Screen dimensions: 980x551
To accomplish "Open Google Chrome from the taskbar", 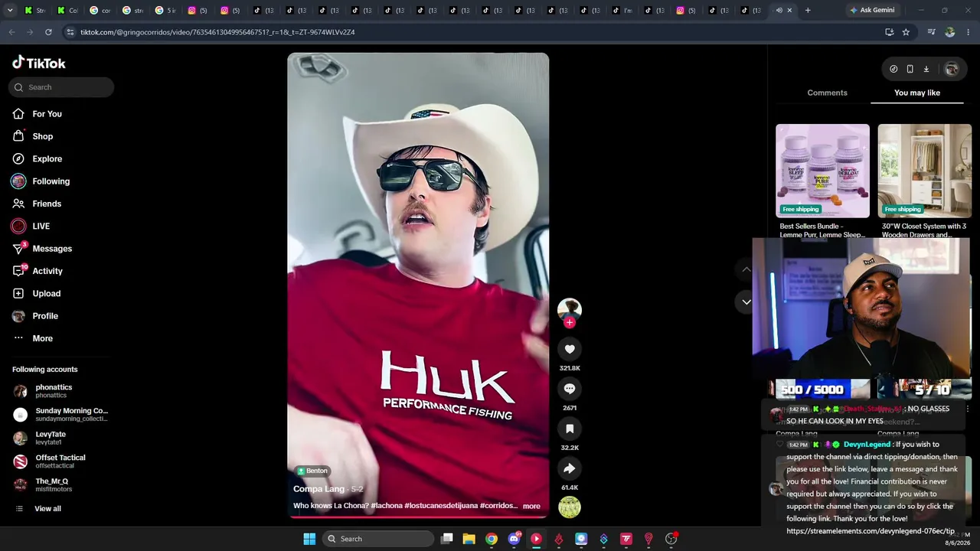I will pos(492,539).
